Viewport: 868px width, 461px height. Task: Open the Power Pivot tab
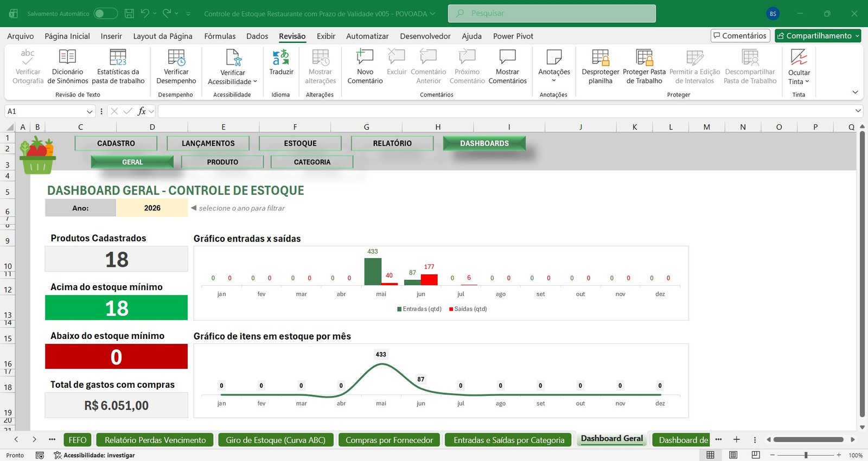point(513,36)
